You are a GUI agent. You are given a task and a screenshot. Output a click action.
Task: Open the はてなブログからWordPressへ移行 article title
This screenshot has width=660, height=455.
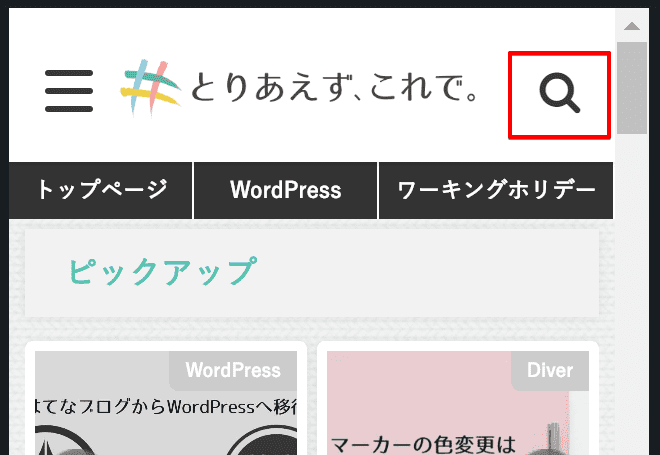(166, 408)
